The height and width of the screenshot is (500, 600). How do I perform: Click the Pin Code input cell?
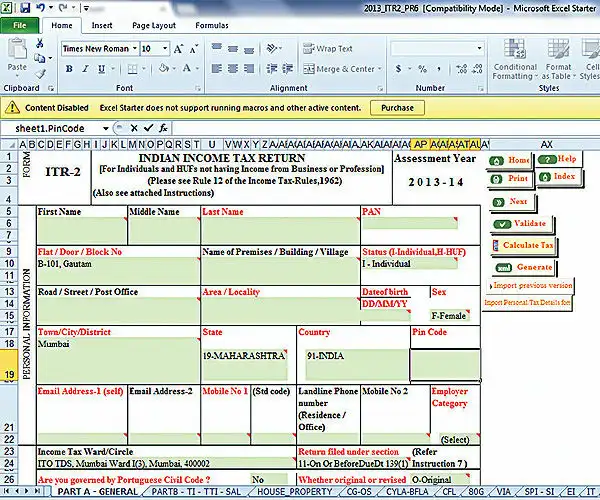coord(445,365)
